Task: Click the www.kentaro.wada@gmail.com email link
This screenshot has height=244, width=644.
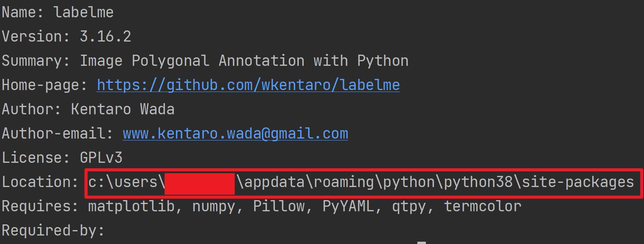Action: click(235, 134)
